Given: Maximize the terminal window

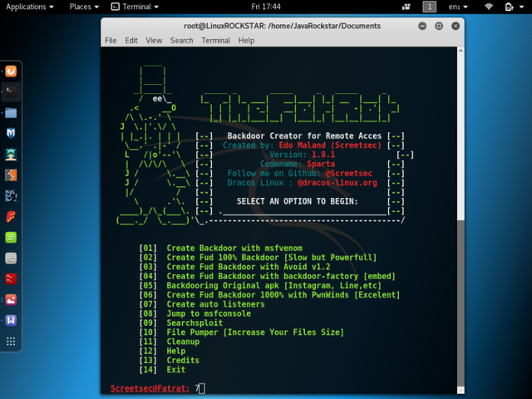Looking at the screenshot, I should pyautogui.click(x=439, y=26).
